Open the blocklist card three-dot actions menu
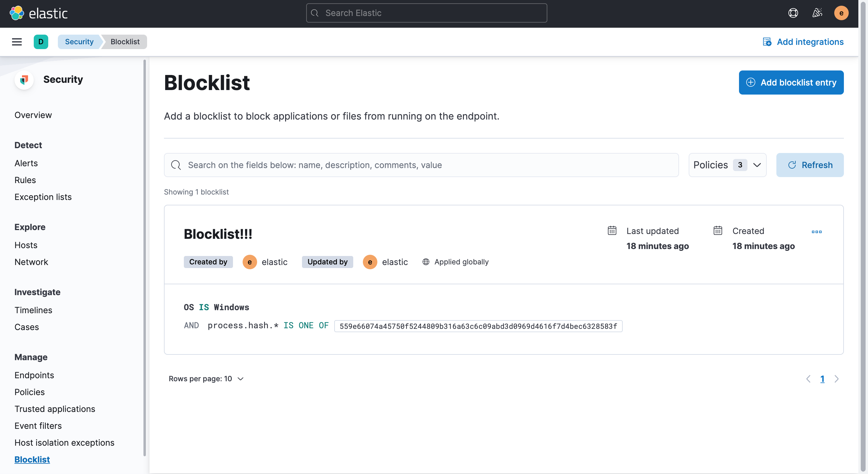 (816, 232)
